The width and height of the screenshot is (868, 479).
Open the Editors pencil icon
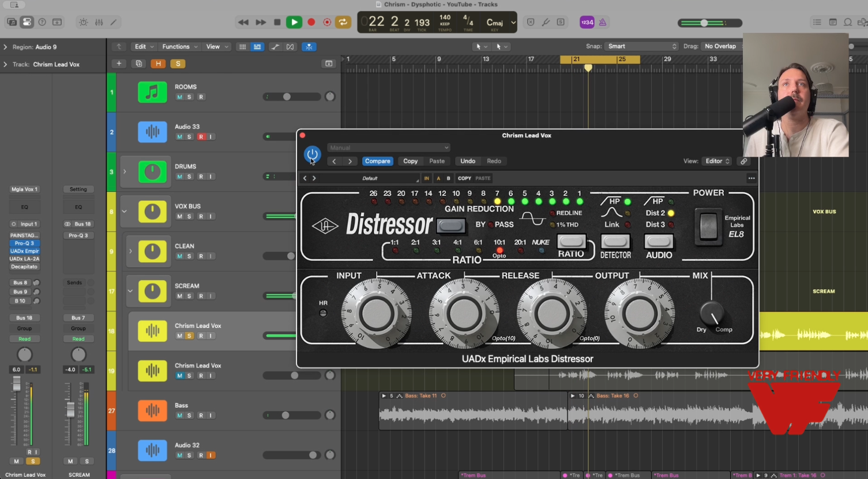(x=114, y=22)
